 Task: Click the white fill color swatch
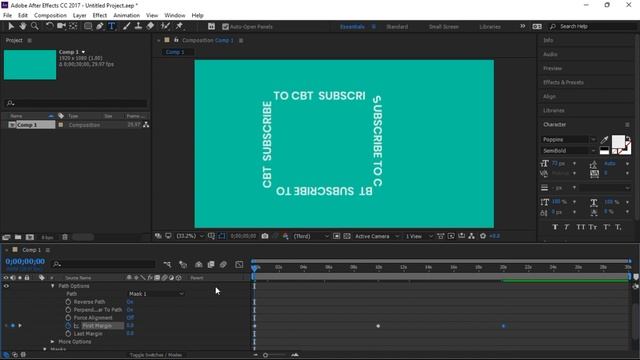618,142
